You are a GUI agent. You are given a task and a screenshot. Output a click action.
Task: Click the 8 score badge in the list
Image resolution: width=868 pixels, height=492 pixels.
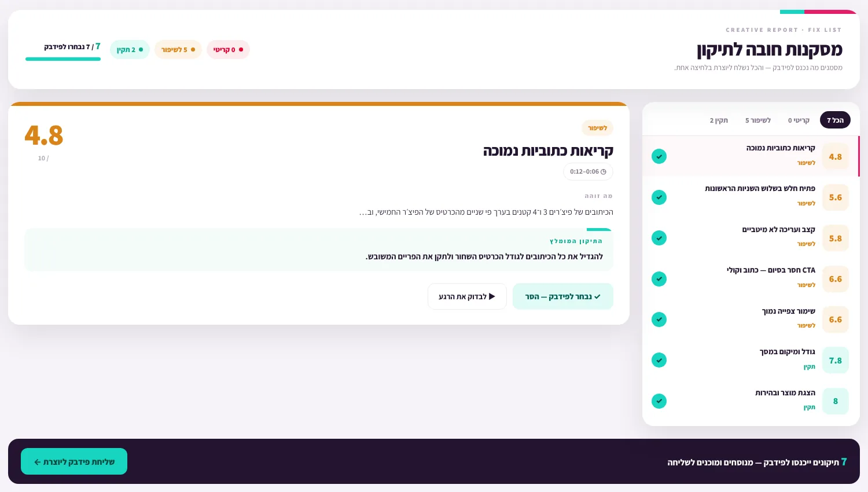836,401
